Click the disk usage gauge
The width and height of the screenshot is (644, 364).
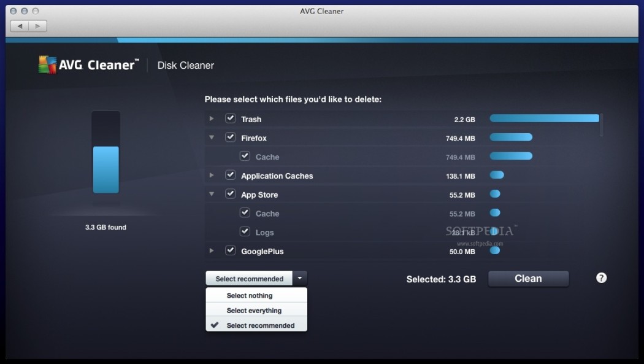click(x=106, y=152)
